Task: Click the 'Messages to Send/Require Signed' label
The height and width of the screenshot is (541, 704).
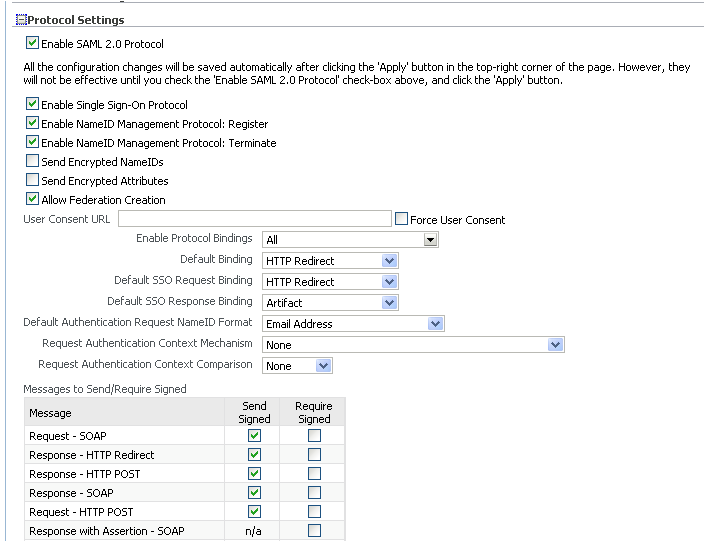Action: click(105, 389)
